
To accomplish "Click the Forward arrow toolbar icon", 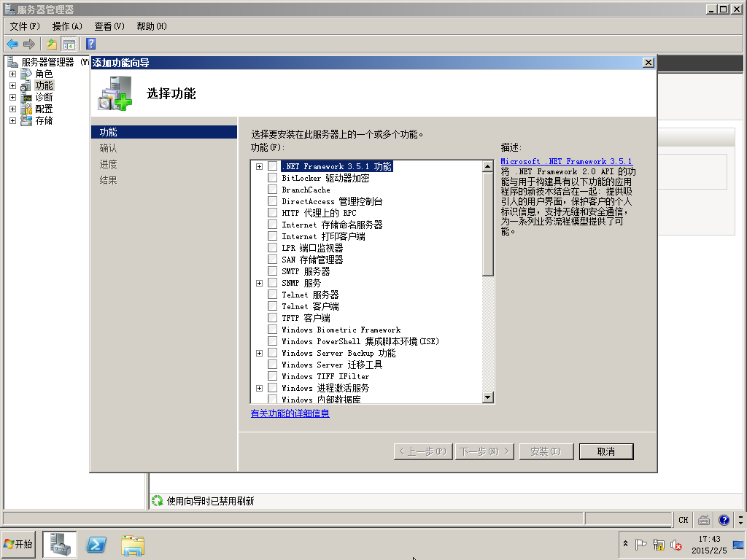I will [29, 44].
